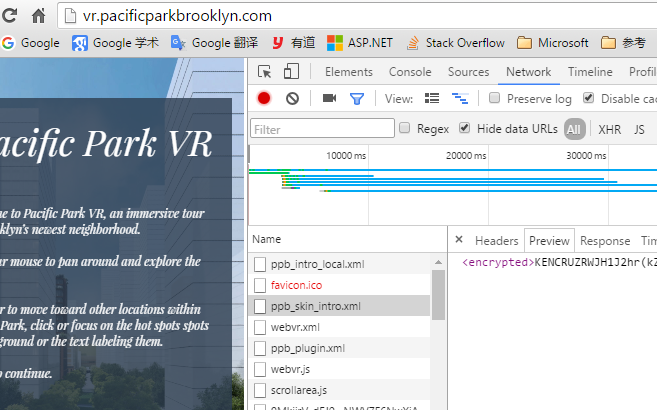The image size is (657, 410).
Task: Click the capture screenshots camera icon
Action: [x=329, y=98]
